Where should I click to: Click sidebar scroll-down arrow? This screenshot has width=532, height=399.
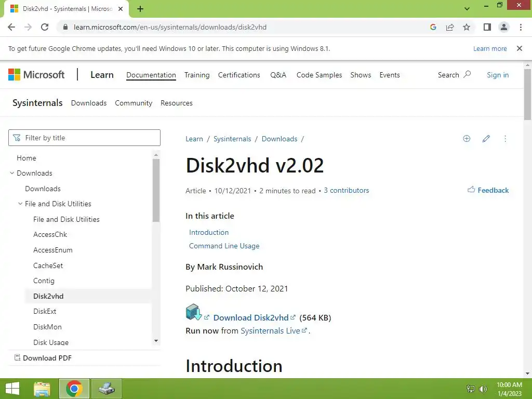pos(156,341)
